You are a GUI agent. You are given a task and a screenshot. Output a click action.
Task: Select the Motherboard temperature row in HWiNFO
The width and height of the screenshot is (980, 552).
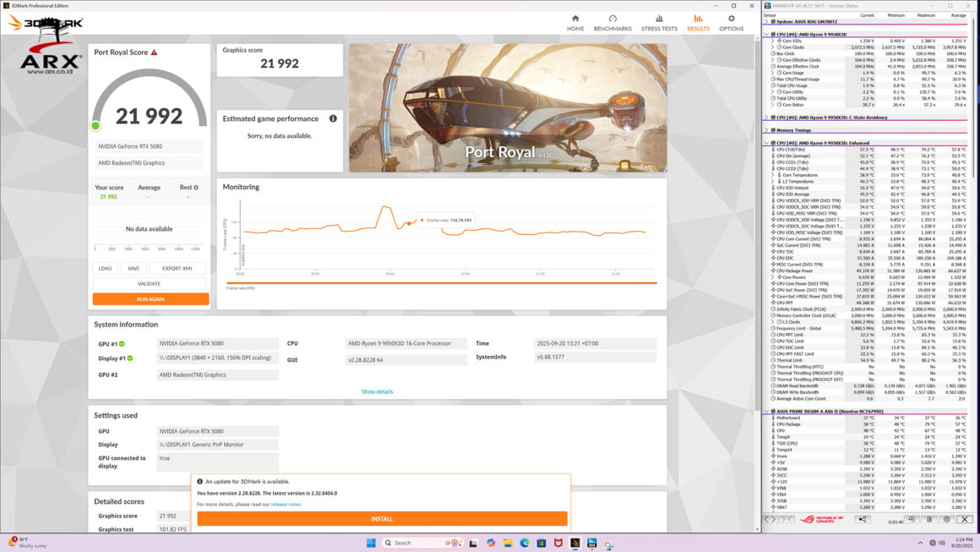(868, 418)
